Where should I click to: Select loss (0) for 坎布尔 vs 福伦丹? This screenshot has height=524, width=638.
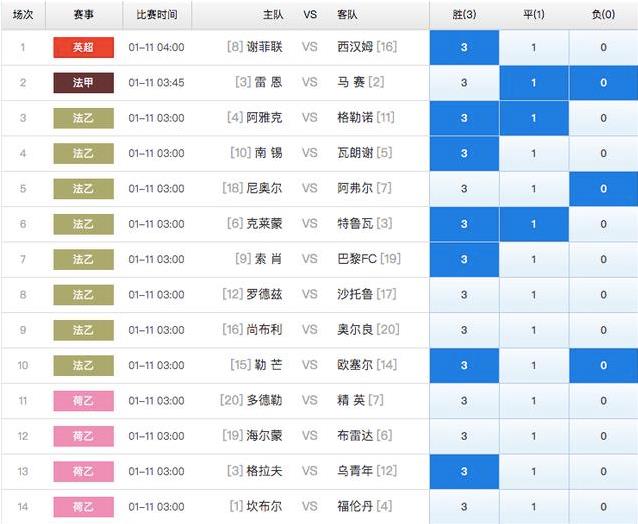603,507
